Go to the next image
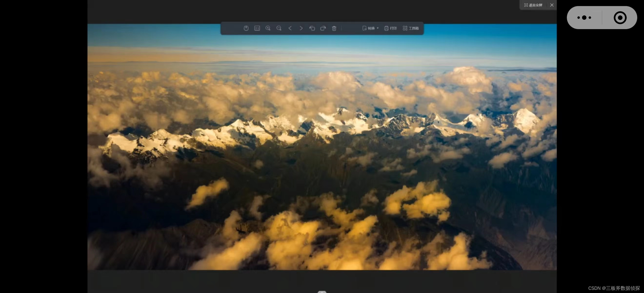 301,28
